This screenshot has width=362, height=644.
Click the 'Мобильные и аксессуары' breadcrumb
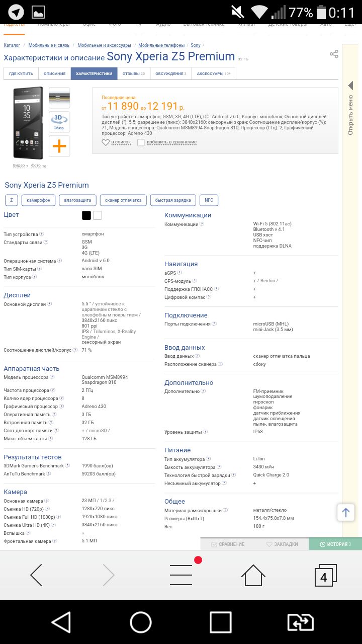coord(104,45)
